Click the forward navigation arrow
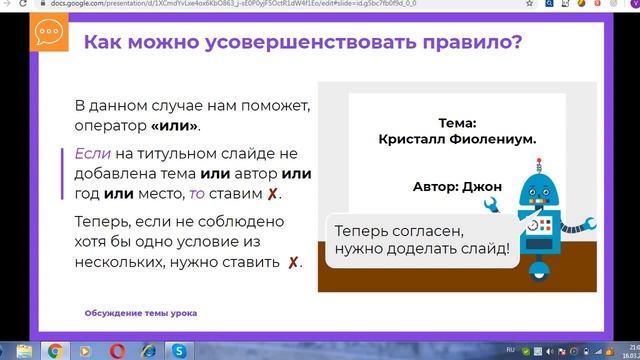This screenshot has width=640, height=360. pos(7,3)
